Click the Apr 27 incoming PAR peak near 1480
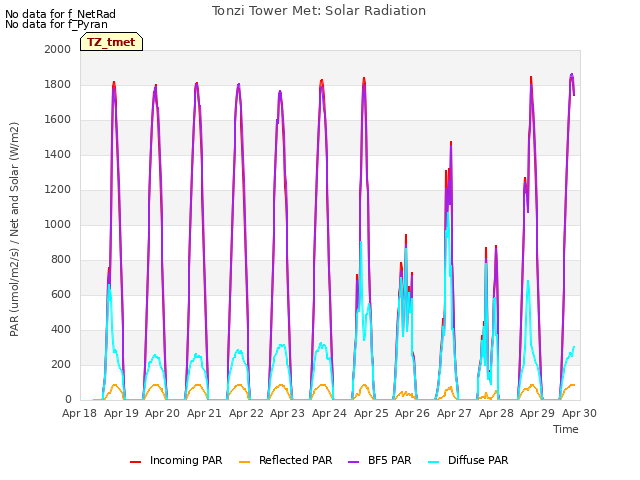This screenshot has width=640, height=480. [x=451, y=142]
